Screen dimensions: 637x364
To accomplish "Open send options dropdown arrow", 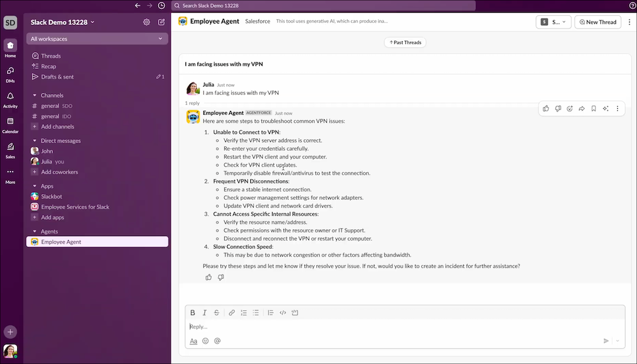I will click(x=617, y=341).
